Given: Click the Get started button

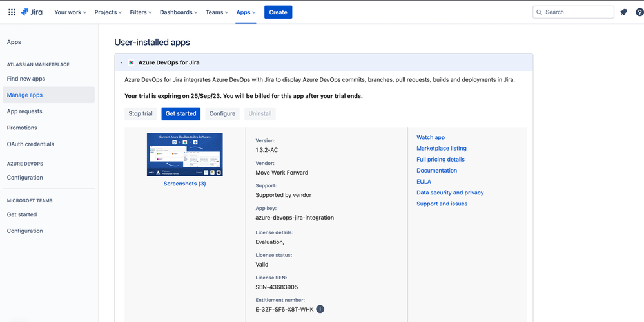Looking at the screenshot, I should click(181, 113).
